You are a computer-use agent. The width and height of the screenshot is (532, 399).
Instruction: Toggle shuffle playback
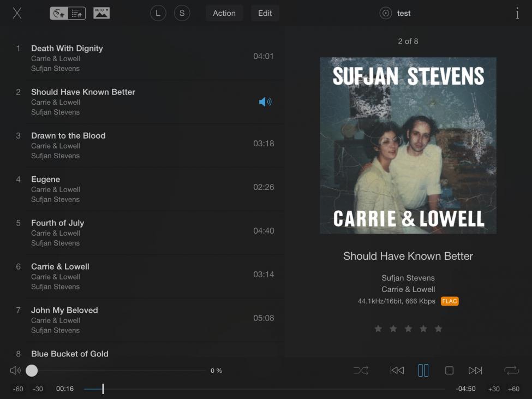(x=361, y=371)
